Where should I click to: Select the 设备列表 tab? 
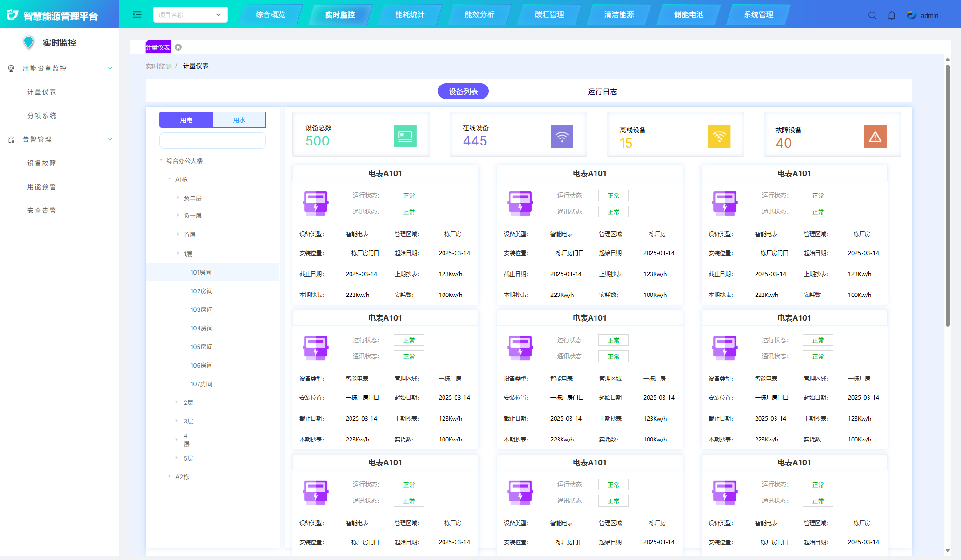coord(463,92)
